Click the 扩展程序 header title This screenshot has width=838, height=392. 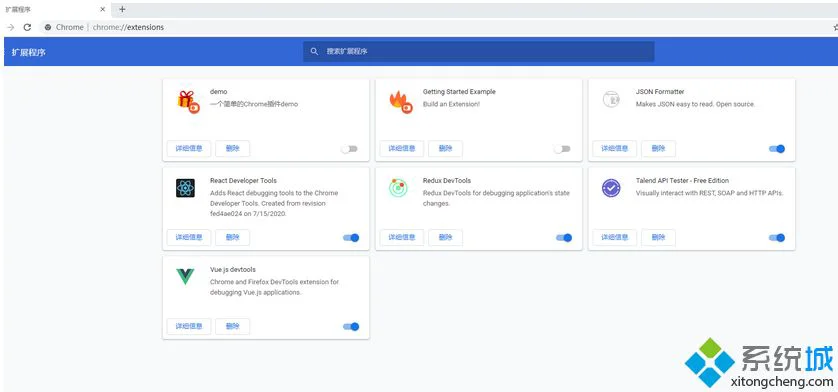point(29,52)
